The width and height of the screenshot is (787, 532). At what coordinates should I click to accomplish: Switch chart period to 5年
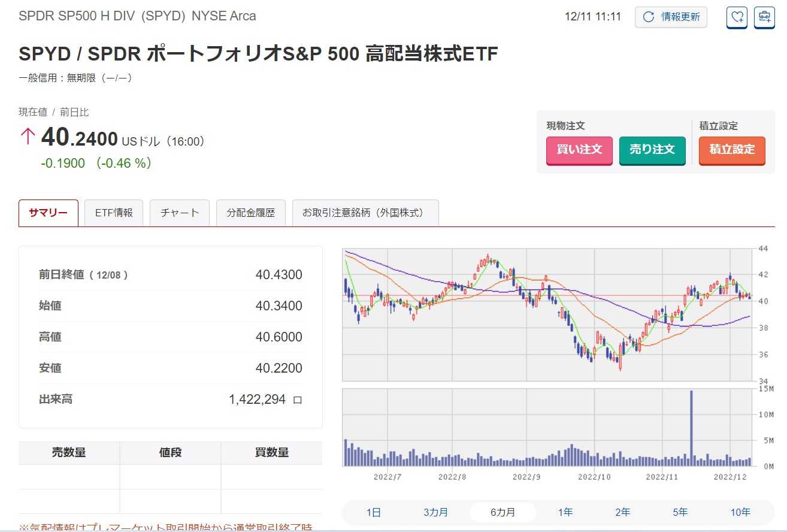tap(680, 512)
